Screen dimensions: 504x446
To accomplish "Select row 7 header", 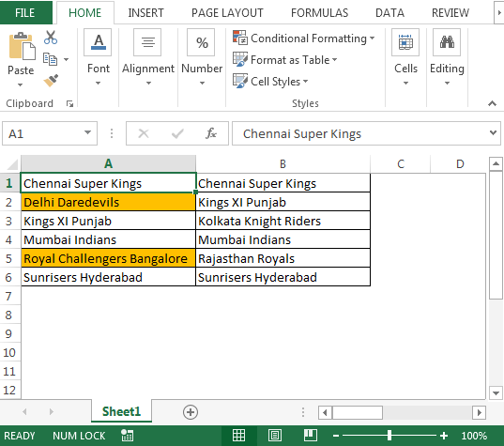I will pos(10,296).
